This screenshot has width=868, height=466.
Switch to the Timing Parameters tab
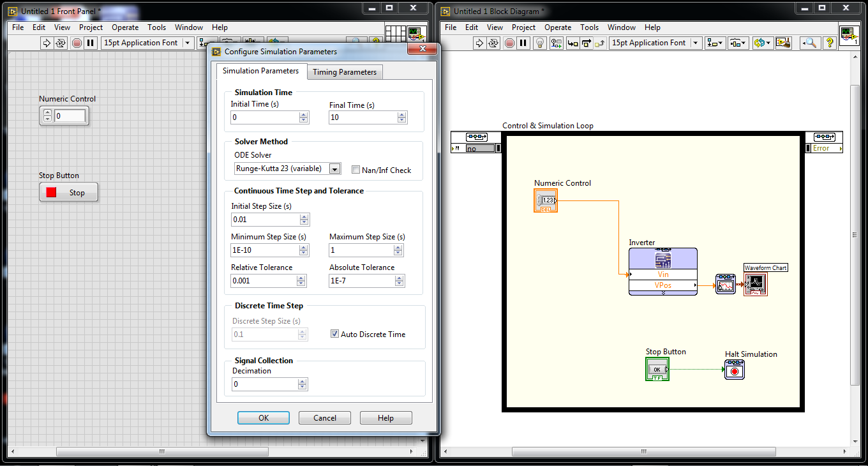[345, 72]
